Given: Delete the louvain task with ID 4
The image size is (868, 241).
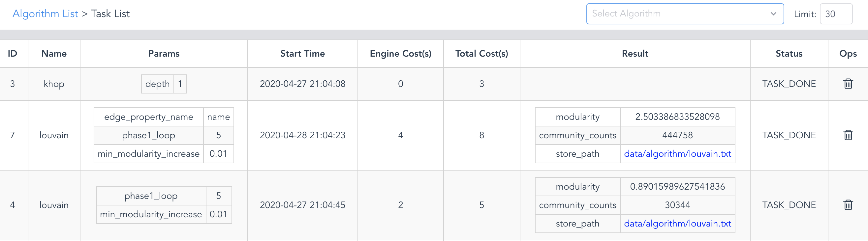Looking at the screenshot, I should (x=848, y=205).
